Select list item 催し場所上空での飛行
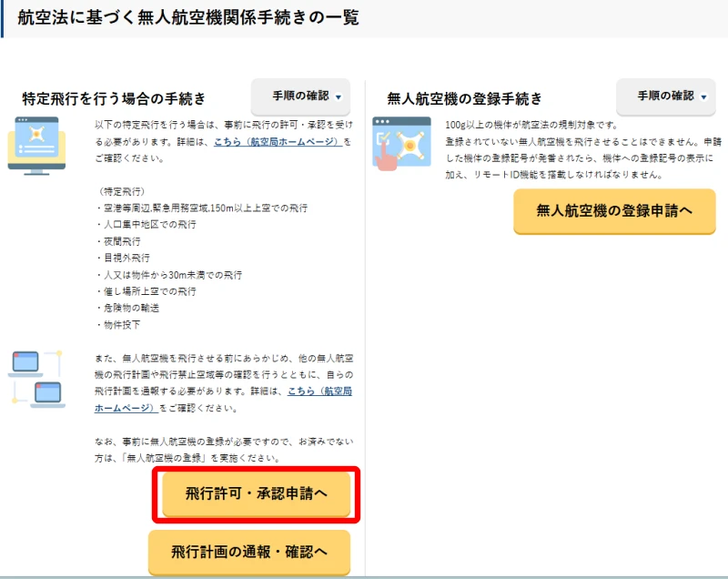 tap(147, 291)
